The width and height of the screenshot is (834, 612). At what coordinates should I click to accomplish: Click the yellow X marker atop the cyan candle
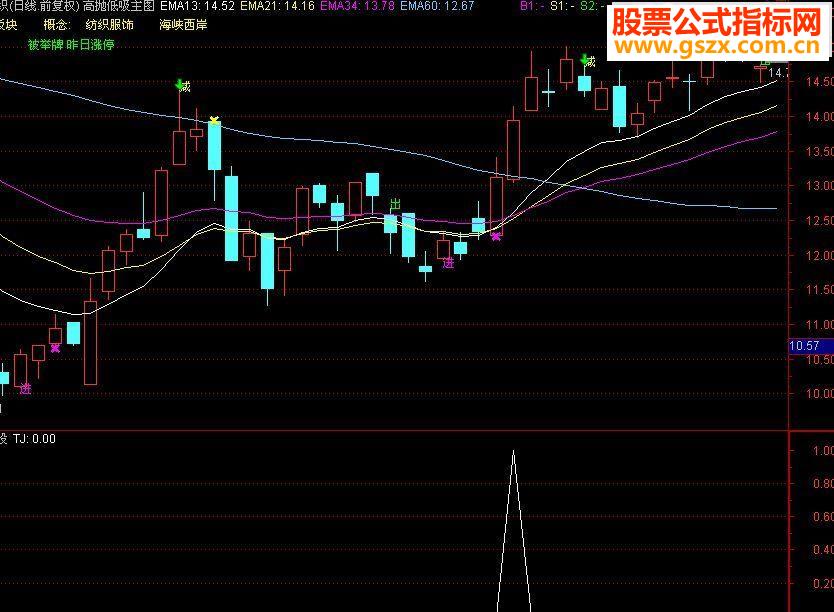click(214, 120)
